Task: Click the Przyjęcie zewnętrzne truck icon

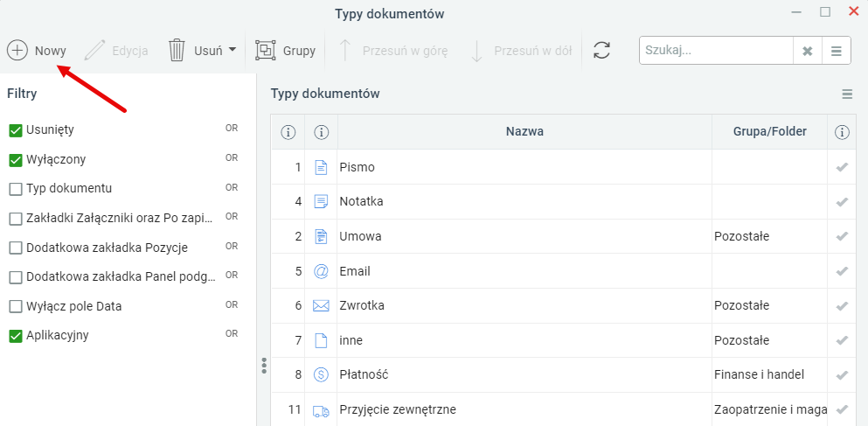Action: pos(321,410)
